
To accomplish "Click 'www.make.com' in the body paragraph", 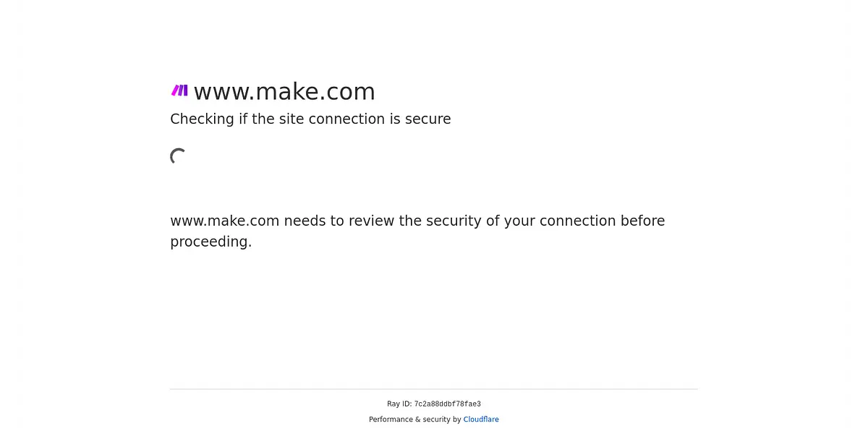I will tap(225, 221).
